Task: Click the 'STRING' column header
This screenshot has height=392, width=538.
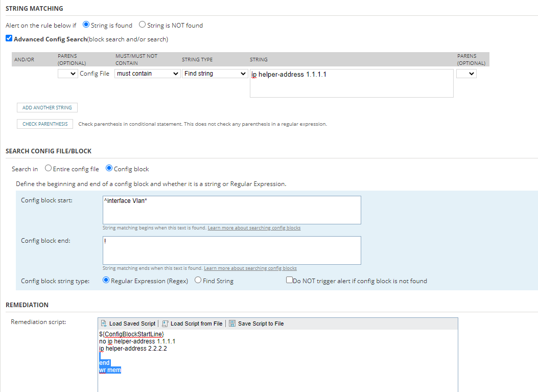Action: [259, 59]
